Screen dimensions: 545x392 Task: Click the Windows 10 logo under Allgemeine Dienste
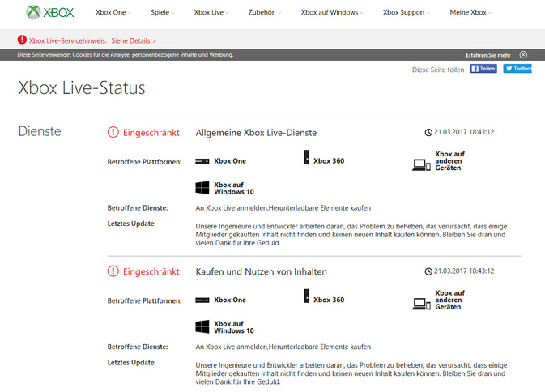(x=202, y=188)
